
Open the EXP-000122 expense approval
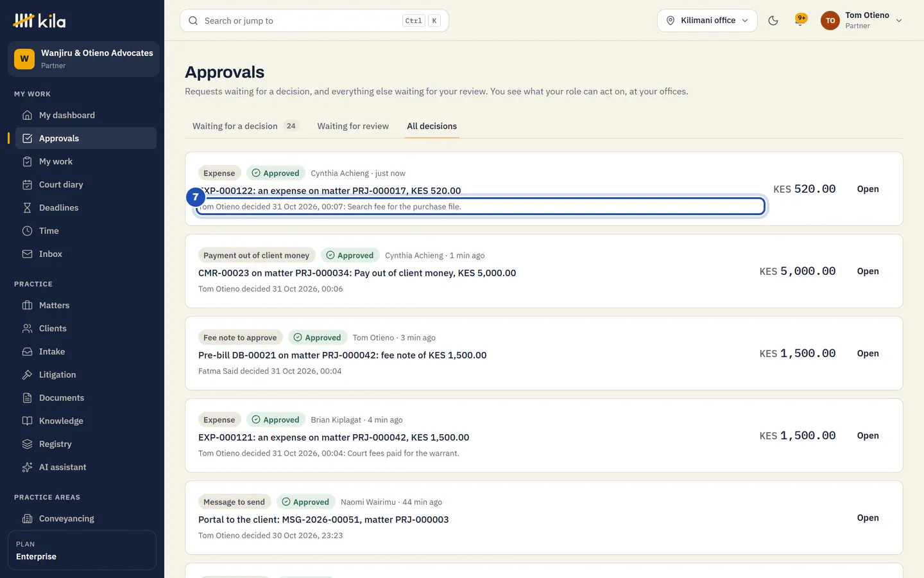(868, 189)
